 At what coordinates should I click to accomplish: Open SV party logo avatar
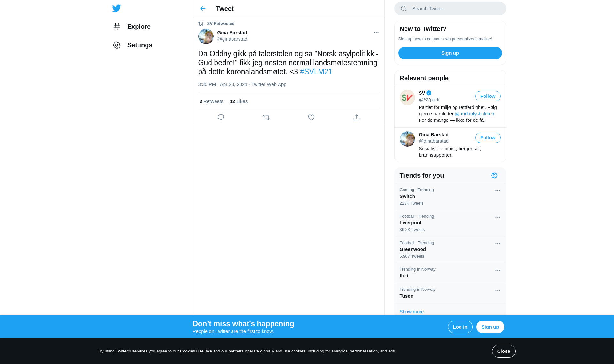(407, 97)
